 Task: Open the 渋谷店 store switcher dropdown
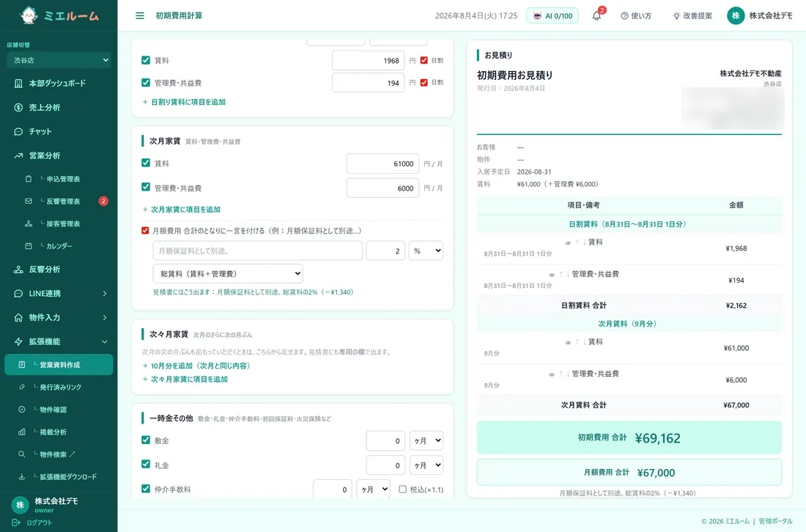click(x=59, y=60)
